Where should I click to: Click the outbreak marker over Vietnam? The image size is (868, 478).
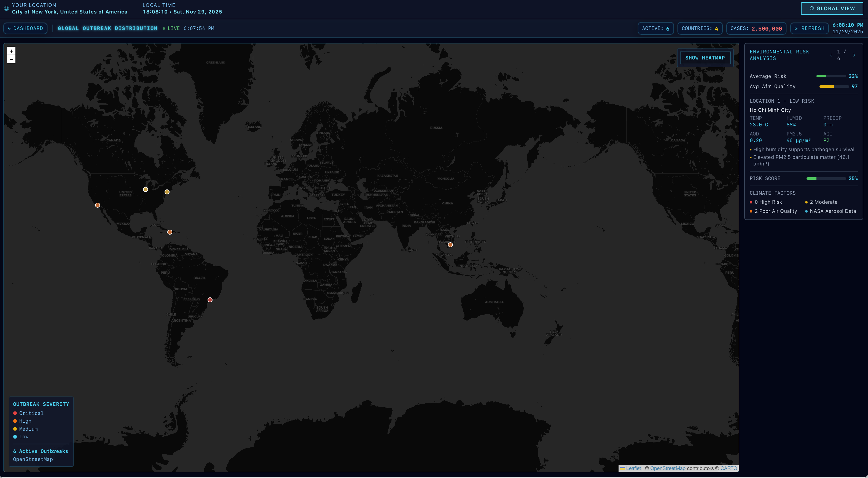point(450,245)
